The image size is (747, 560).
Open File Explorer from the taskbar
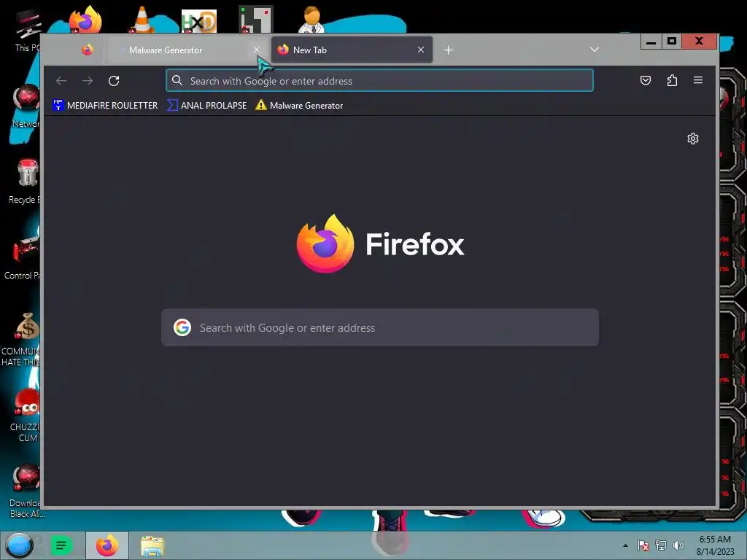tap(152, 545)
